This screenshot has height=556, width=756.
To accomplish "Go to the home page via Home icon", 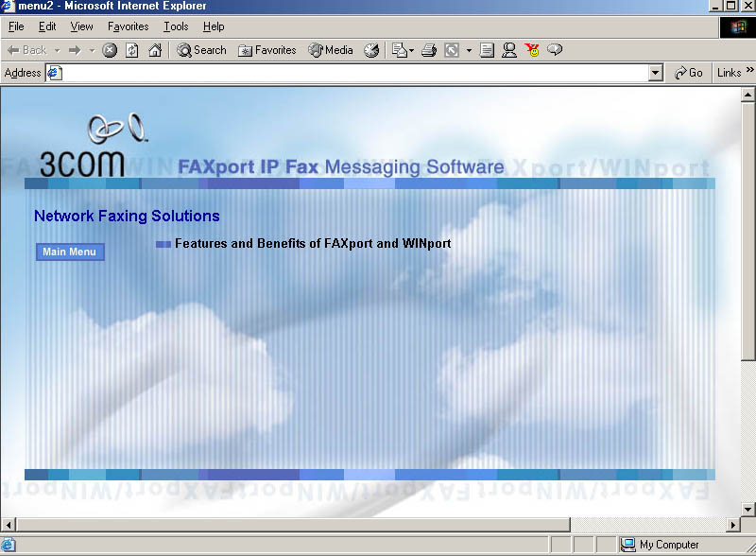I will tap(155, 50).
